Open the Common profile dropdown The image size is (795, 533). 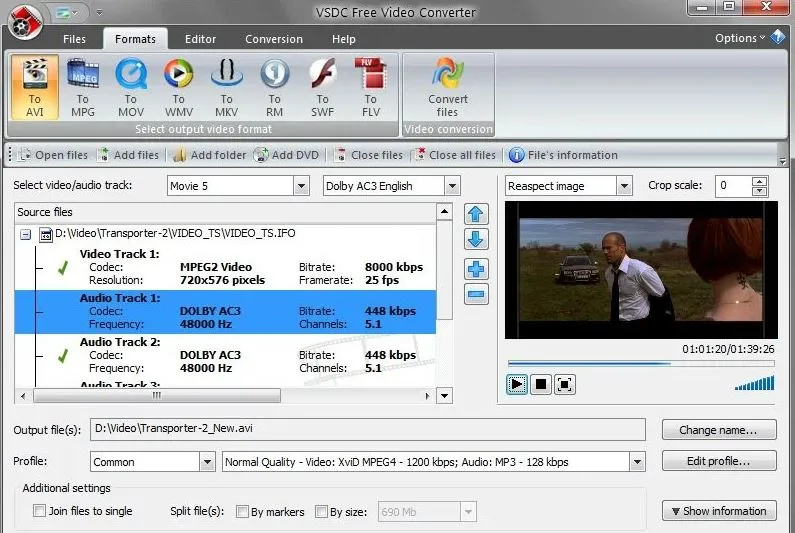(207, 462)
